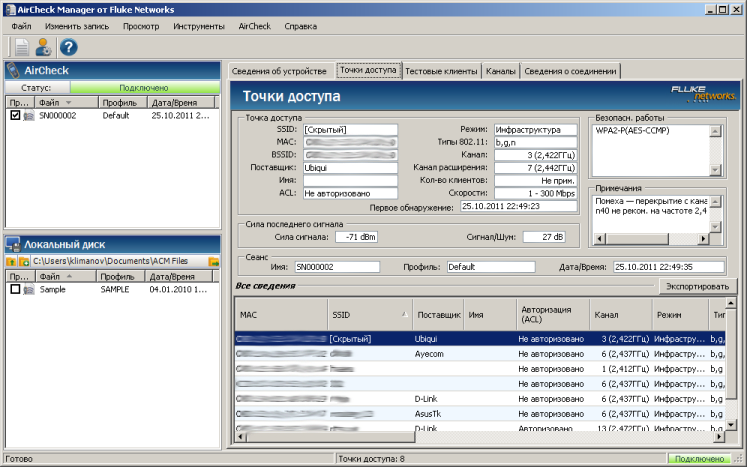The width and height of the screenshot is (747, 467).
Task: Click the Сила сигнала field showing -71 dBm
Action: click(356, 237)
